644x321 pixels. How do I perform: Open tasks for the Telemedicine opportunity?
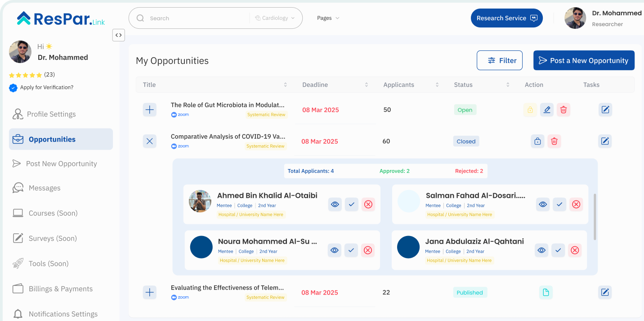coord(605,292)
